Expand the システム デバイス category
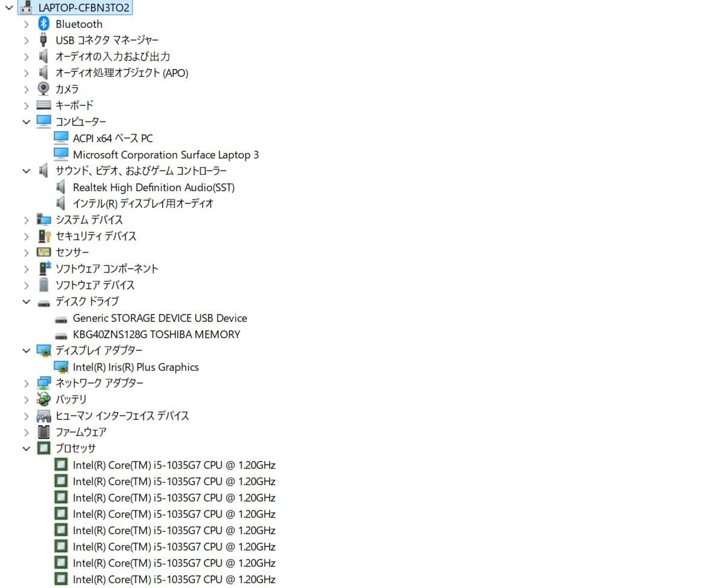Screen dimensions: 702x588 (27, 220)
